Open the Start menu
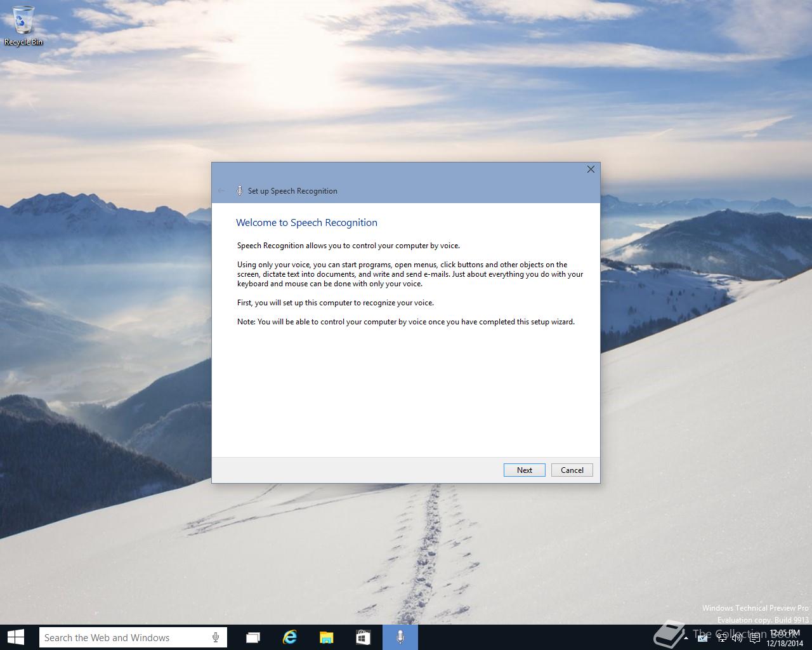This screenshot has width=812, height=650. point(15,637)
